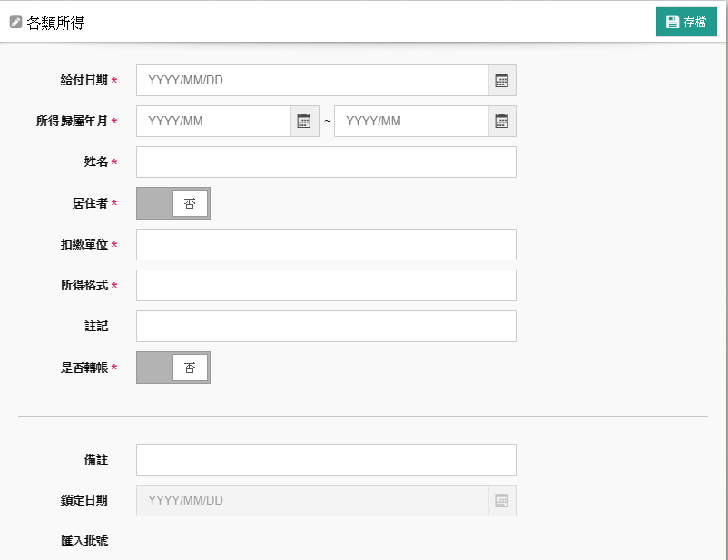The width and height of the screenshot is (728, 560).
Task: Click the 否 handle on 居住者 switch
Action: pos(190,203)
